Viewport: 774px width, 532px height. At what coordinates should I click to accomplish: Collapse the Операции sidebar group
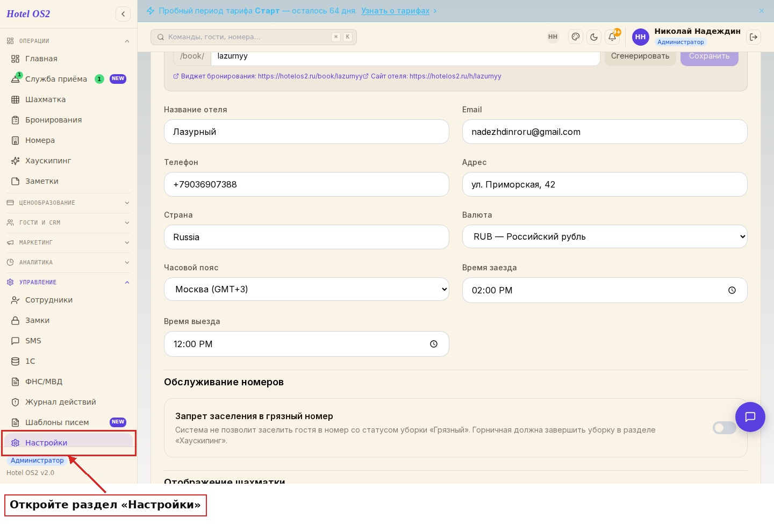click(69, 41)
